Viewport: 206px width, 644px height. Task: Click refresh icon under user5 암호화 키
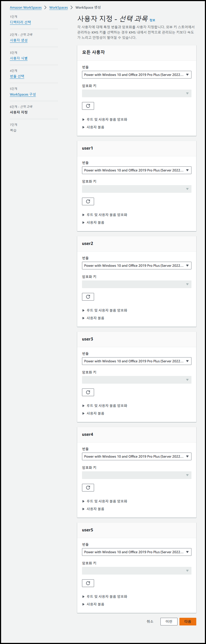click(88, 583)
